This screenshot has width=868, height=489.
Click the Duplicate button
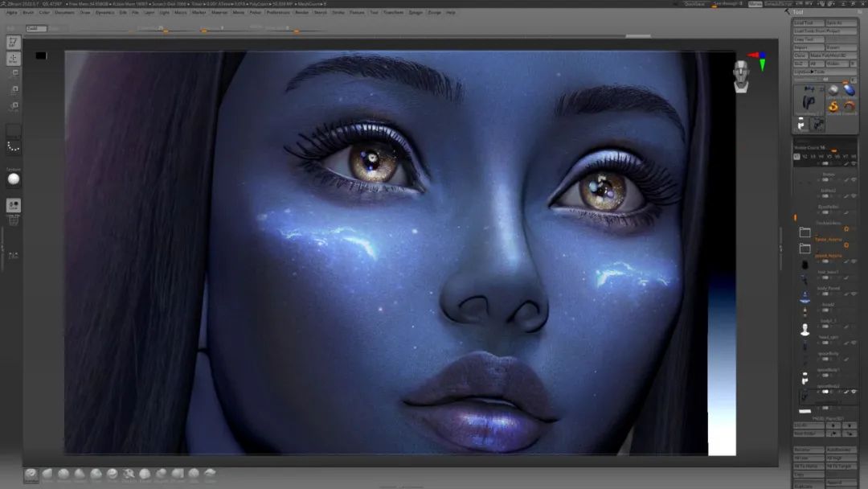tap(809, 486)
